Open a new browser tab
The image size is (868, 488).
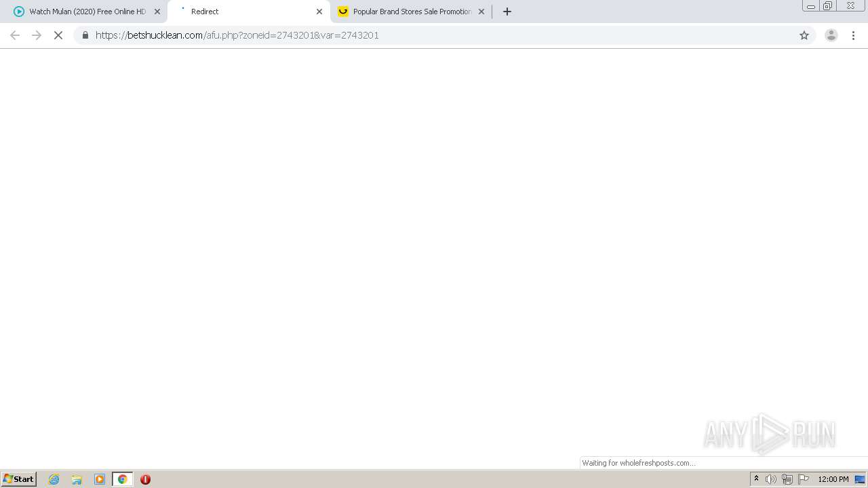tap(507, 12)
